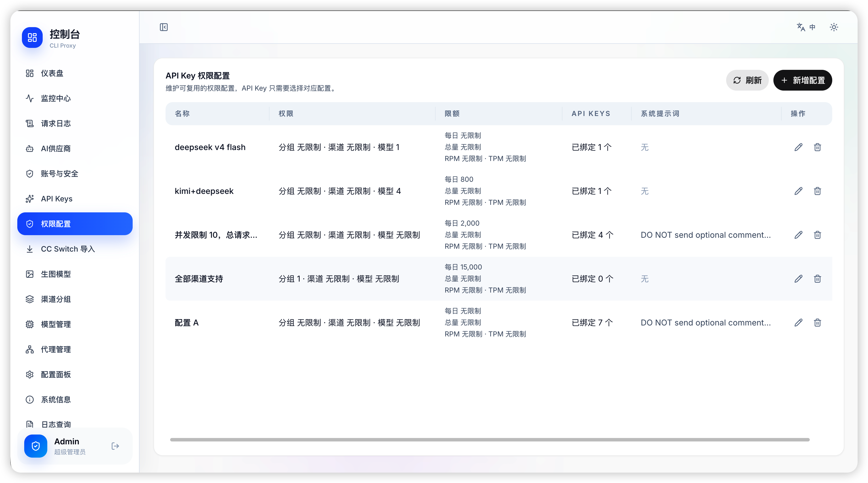Click the 控制台 logo icon
This screenshot has width=868, height=483.
(x=32, y=38)
